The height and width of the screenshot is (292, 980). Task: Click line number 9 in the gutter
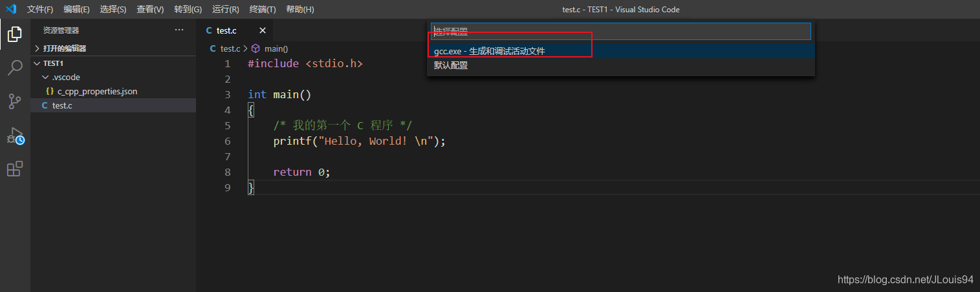click(x=227, y=187)
